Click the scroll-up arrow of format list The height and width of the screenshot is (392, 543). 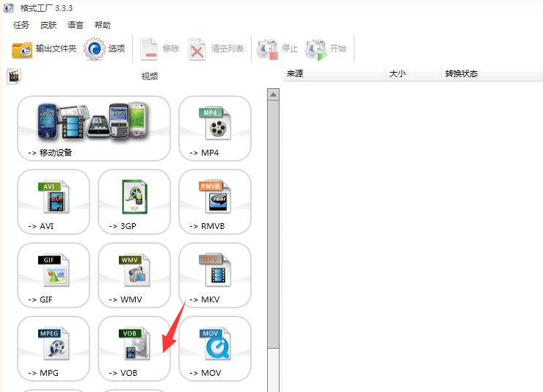click(273, 94)
